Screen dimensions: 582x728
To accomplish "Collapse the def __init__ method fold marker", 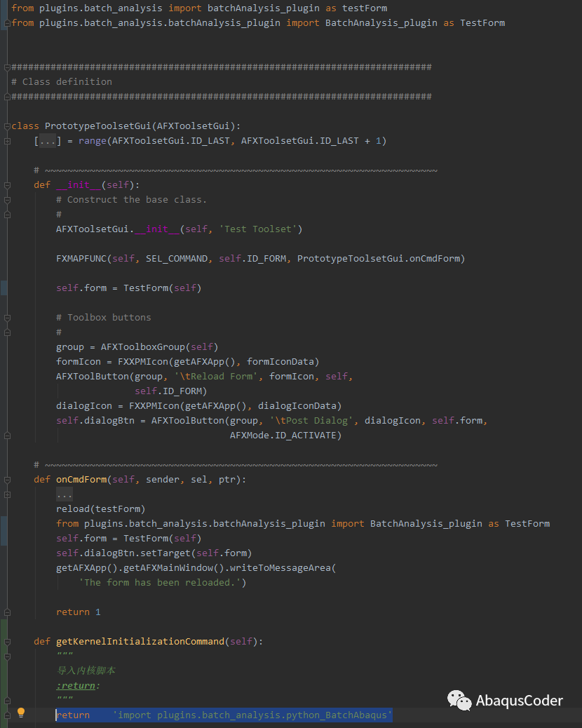I will pos(7,185).
